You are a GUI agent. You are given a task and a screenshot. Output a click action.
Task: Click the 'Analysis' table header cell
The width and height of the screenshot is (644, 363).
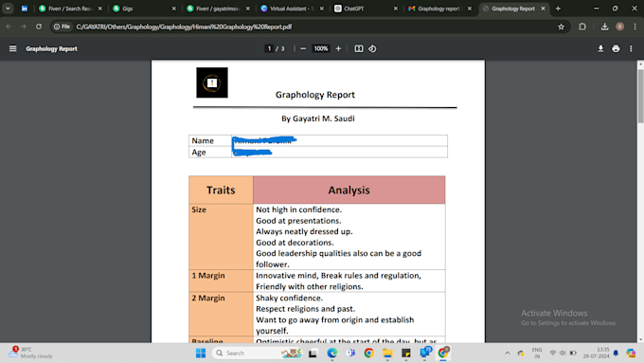[349, 190]
